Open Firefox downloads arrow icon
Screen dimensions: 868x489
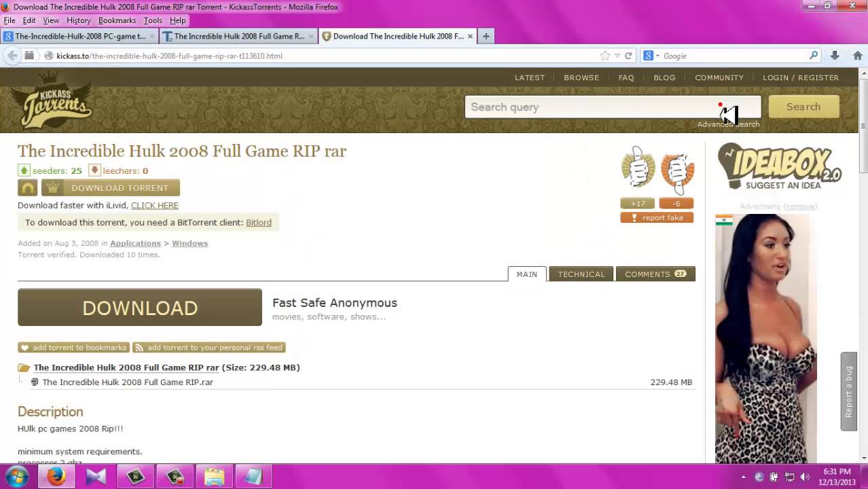tap(835, 56)
